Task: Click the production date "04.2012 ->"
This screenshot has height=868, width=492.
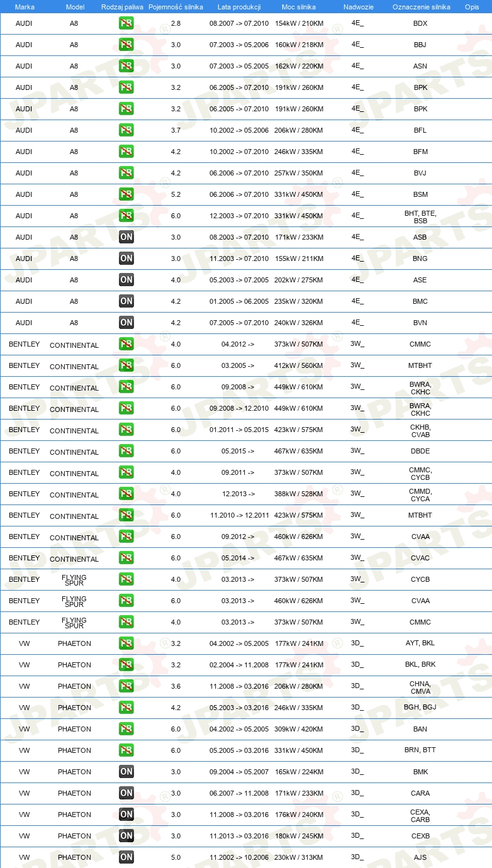Action: (x=238, y=344)
